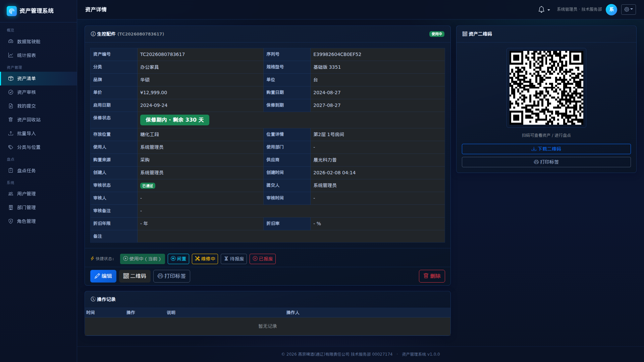The image size is (644, 362).
Task: Click the 分类与位置 tag icon
Action: 11,147
